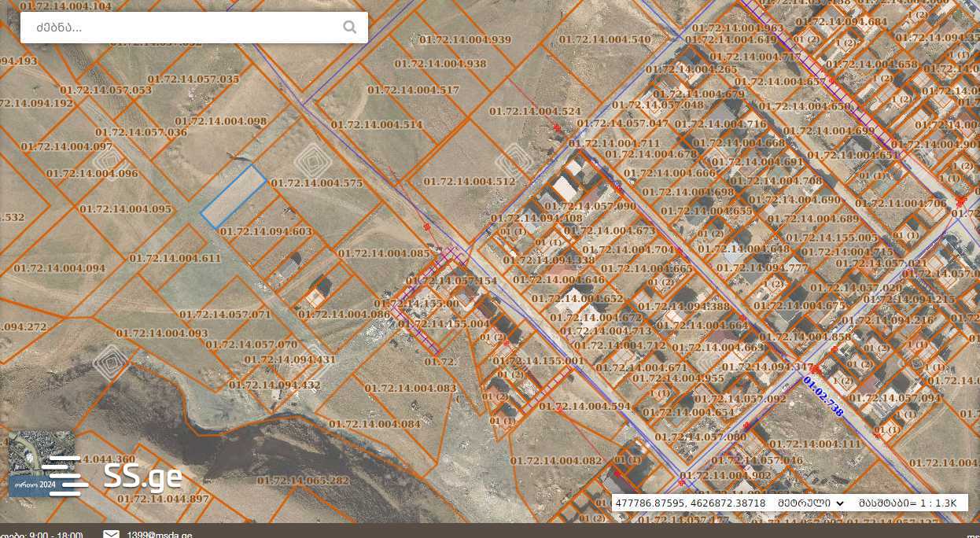Image resolution: width=980 pixels, height=538 pixels.
Task: Select parcel 01.72.14.094.603
Action: [266, 231]
